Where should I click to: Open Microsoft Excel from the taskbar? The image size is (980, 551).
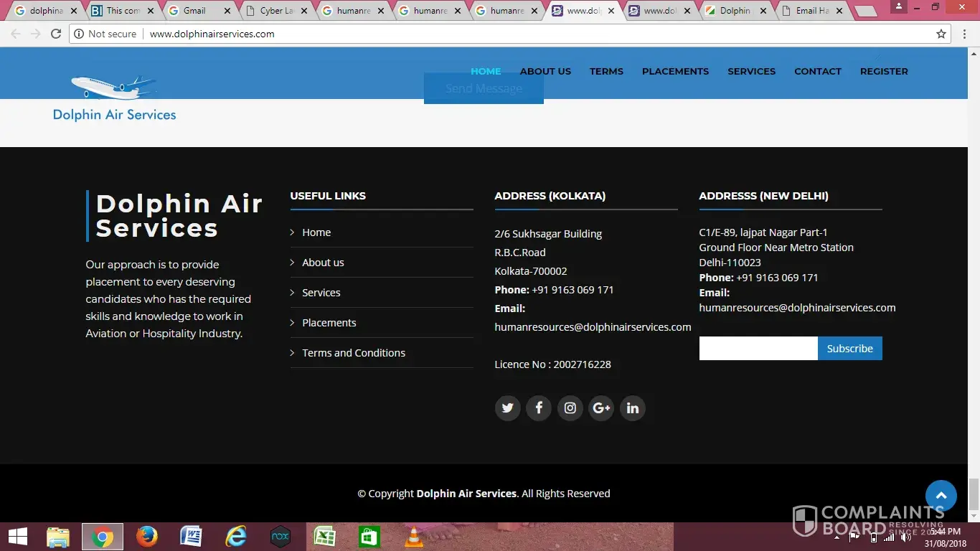coord(324,537)
